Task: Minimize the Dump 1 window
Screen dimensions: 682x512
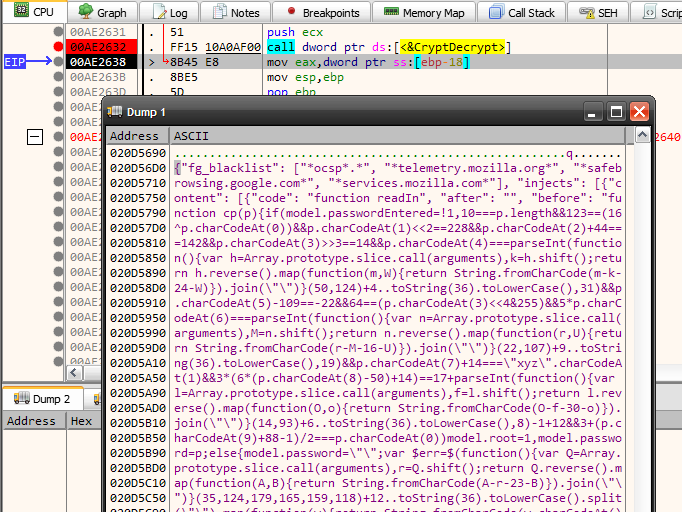Action: 592,112
